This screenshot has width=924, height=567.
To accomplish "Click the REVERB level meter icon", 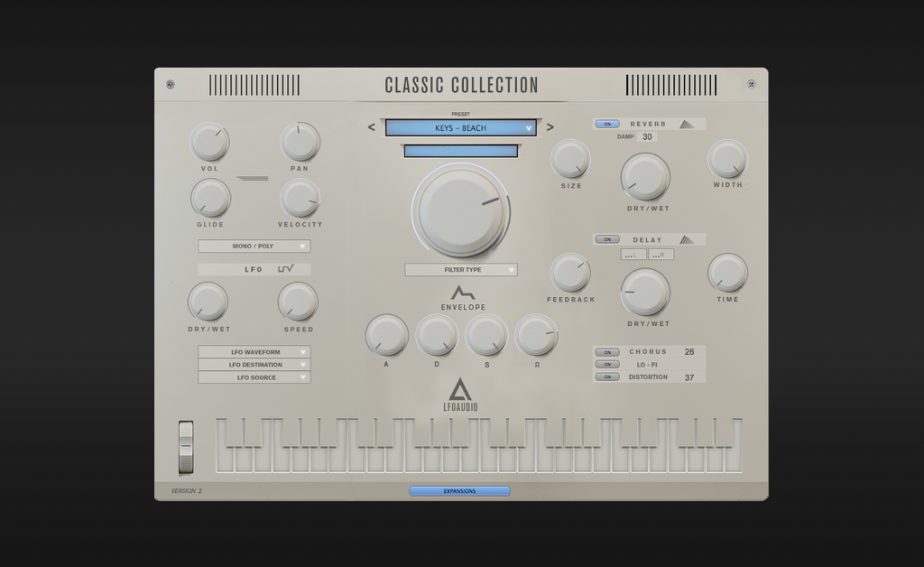I will (x=687, y=124).
